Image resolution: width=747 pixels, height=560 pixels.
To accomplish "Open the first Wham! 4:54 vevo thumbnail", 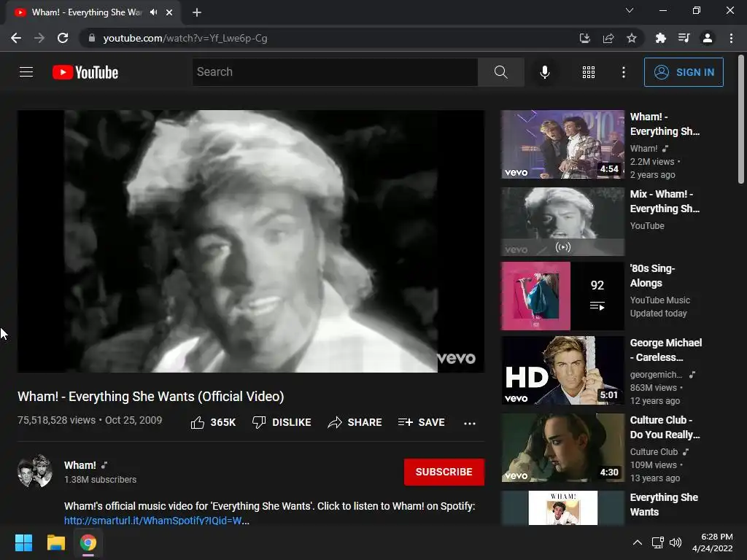I will point(562,144).
